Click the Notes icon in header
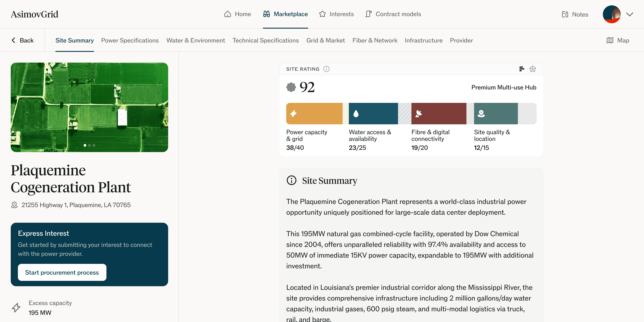This screenshot has height=322, width=644. click(565, 14)
